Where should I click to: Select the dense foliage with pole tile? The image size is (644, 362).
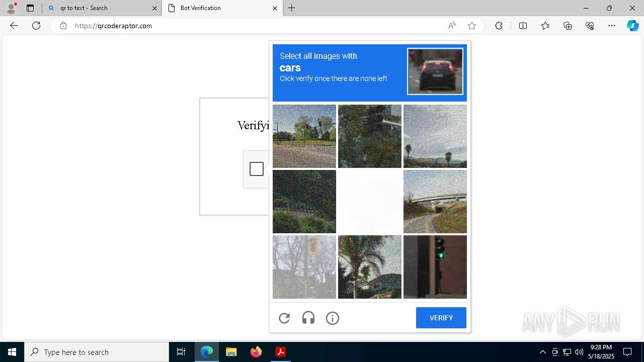(370, 136)
